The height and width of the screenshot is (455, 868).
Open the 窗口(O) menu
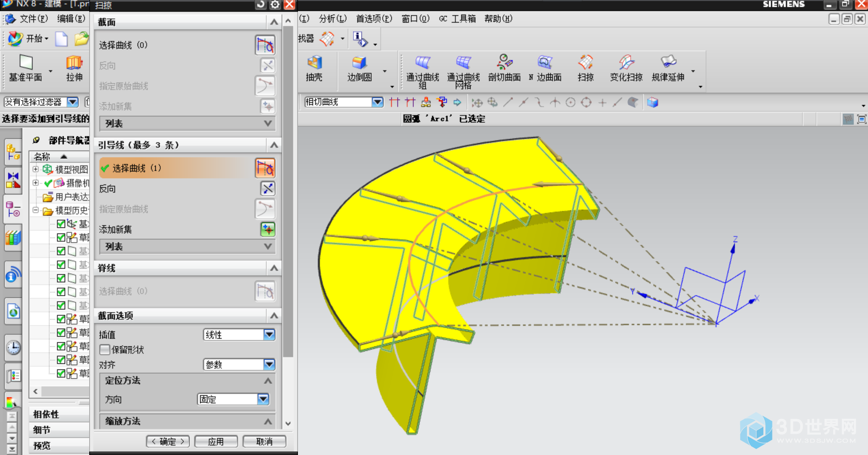coord(415,19)
